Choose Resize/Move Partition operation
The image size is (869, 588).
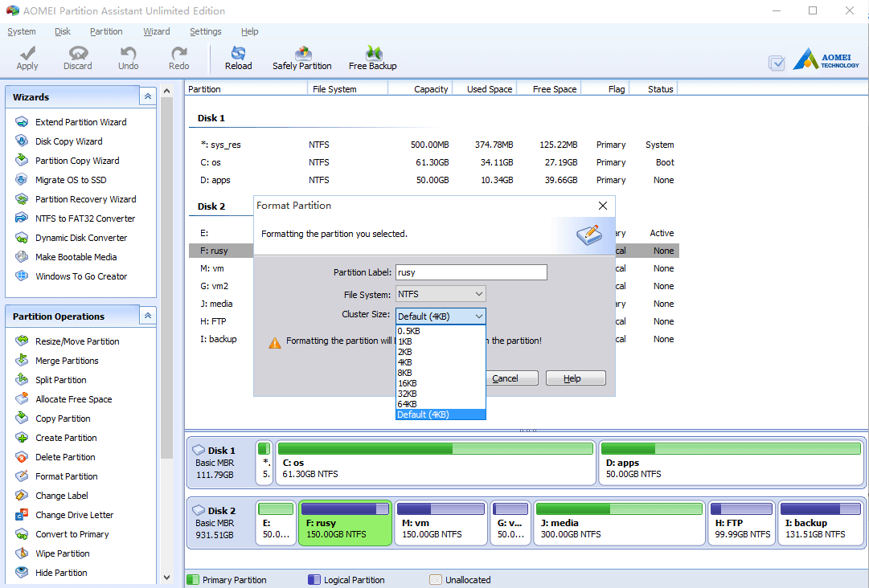tap(77, 341)
